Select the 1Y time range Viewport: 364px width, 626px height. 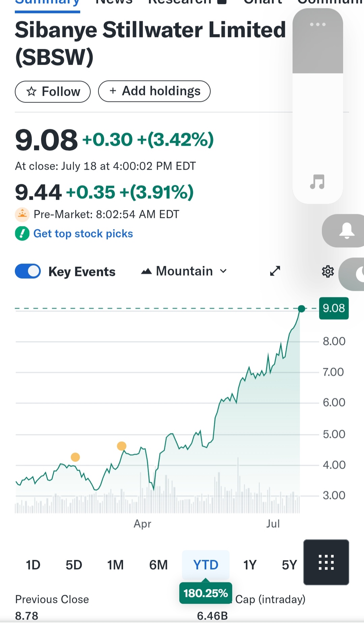tap(250, 565)
